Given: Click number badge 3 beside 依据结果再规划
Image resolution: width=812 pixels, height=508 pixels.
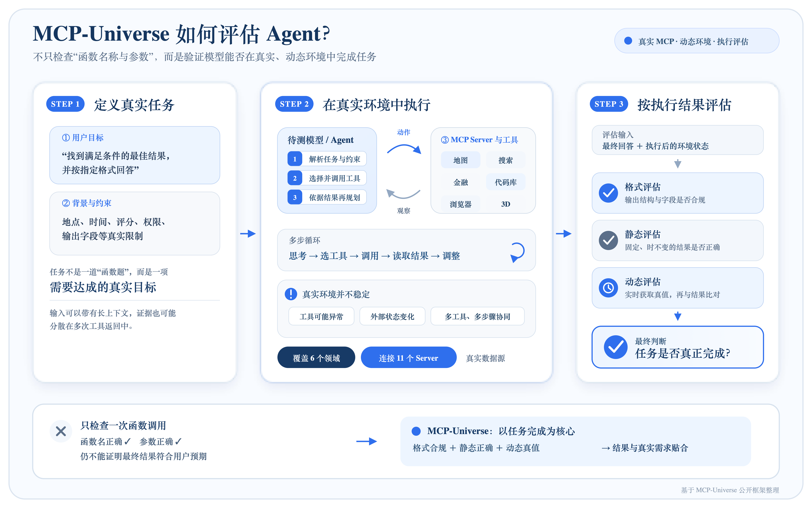Looking at the screenshot, I should (x=295, y=197).
